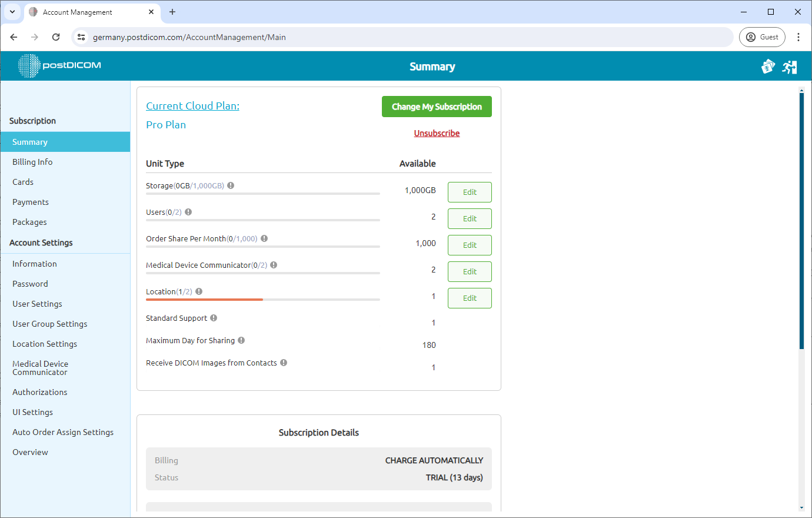Click the info icon next to Users
812x518 pixels.
point(188,211)
